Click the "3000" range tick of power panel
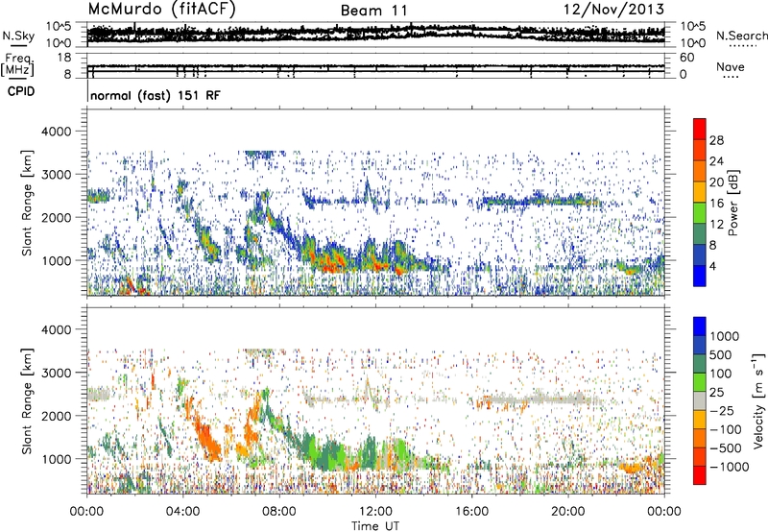The image size is (768, 532). (x=56, y=175)
